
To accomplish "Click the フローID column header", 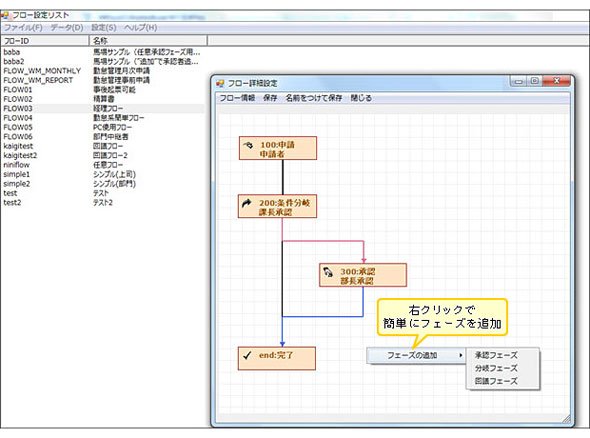I will (x=44, y=41).
